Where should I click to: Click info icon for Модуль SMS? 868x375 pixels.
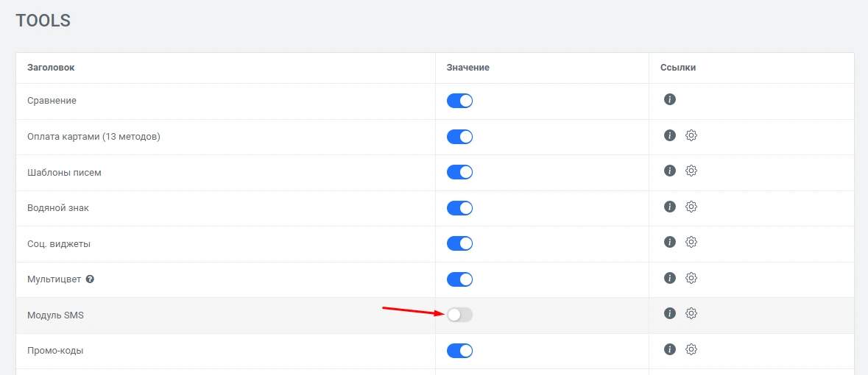click(x=669, y=313)
